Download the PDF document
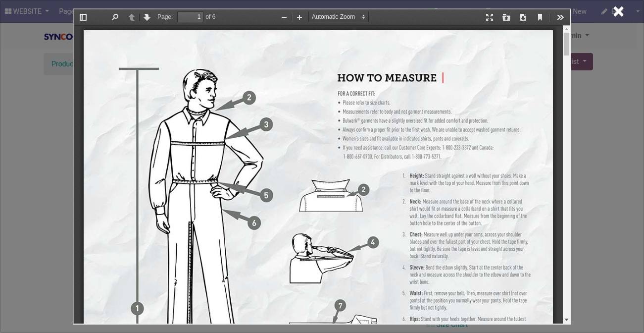644x333 pixels. 523,17
